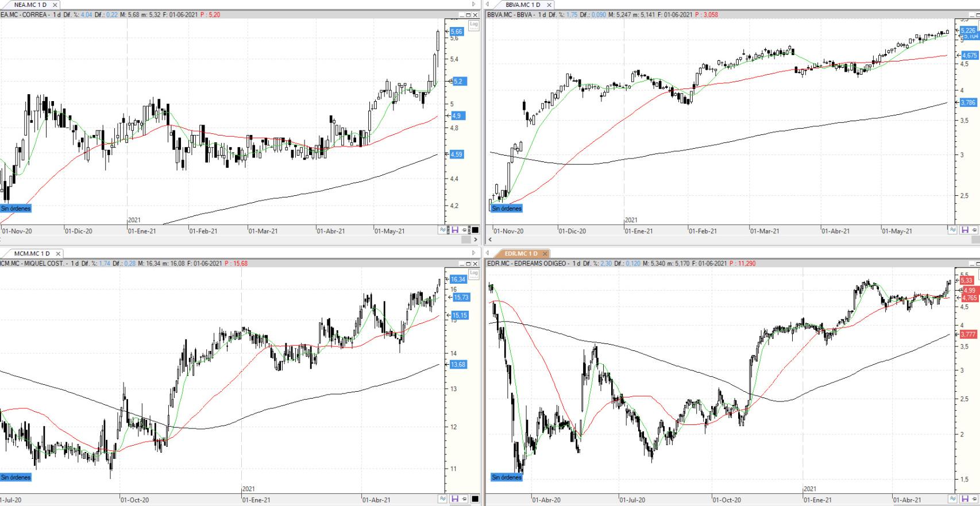Click the double-chevron icon in the EDREAMS chart
Image resolution: width=980 pixels, height=506 pixels.
(952, 499)
